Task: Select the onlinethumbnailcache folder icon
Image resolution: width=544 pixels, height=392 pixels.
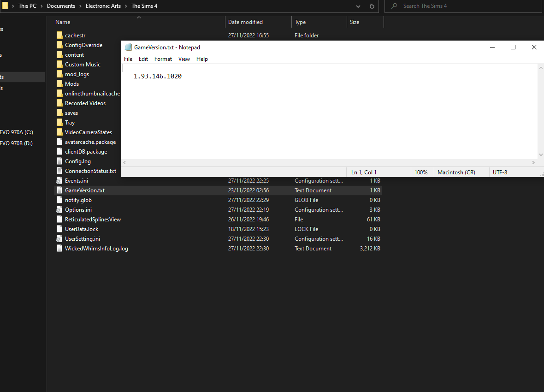Action: point(59,94)
